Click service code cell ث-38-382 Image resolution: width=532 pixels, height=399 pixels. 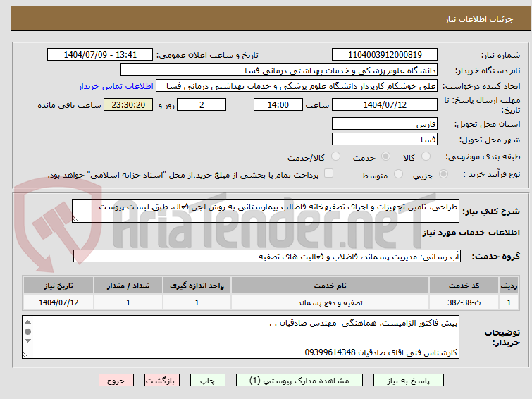(x=464, y=302)
